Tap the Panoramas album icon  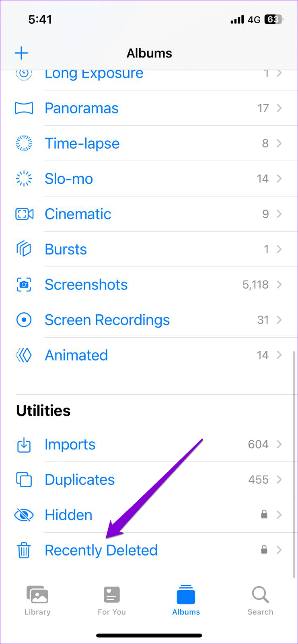[24, 108]
